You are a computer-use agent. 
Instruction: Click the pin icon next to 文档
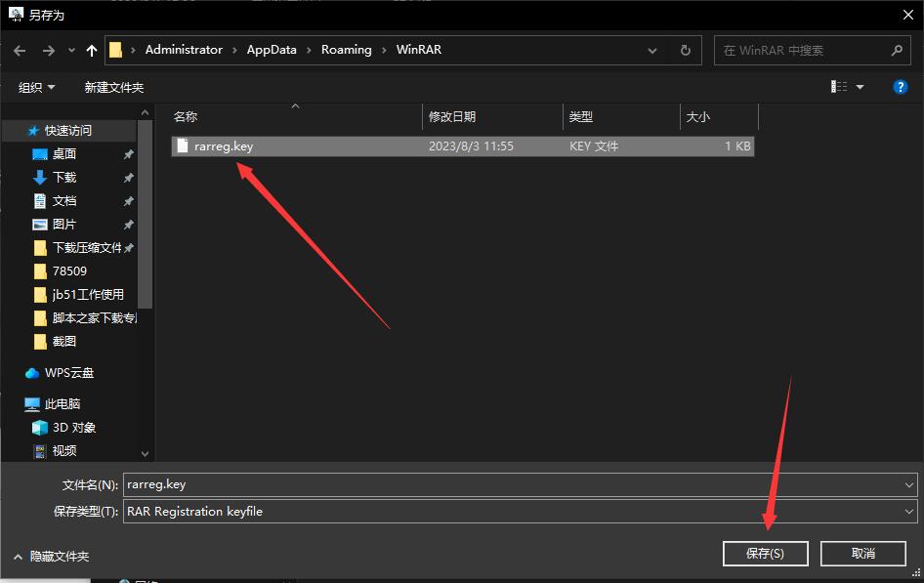(x=129, y=201)
